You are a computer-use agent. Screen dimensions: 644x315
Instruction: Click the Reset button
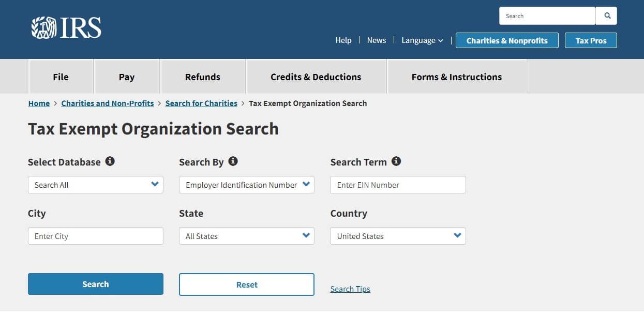pyautogui.click(x=247, y=284)
